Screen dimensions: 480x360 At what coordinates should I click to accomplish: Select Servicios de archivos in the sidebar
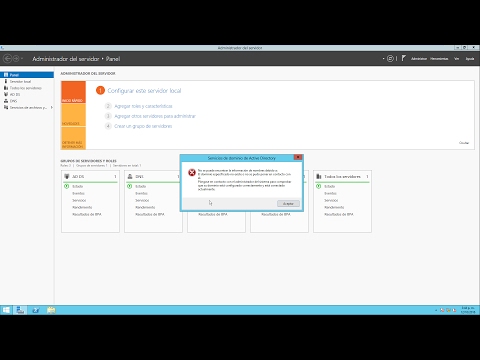(27, 107)
